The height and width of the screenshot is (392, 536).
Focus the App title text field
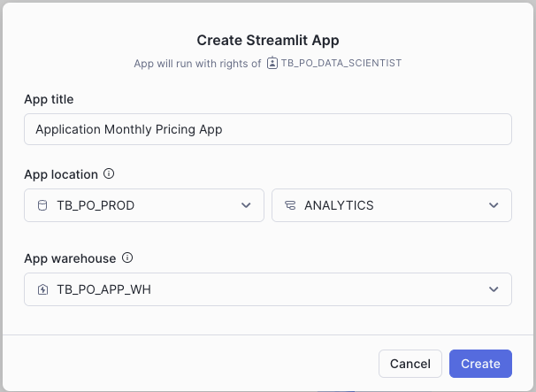267,129
